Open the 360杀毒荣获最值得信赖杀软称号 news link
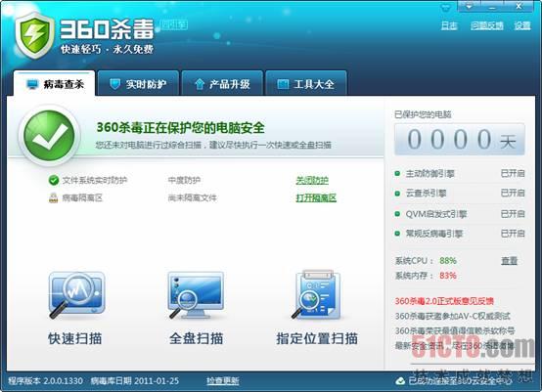The image size is (542, 392). [x=455, y=330]
